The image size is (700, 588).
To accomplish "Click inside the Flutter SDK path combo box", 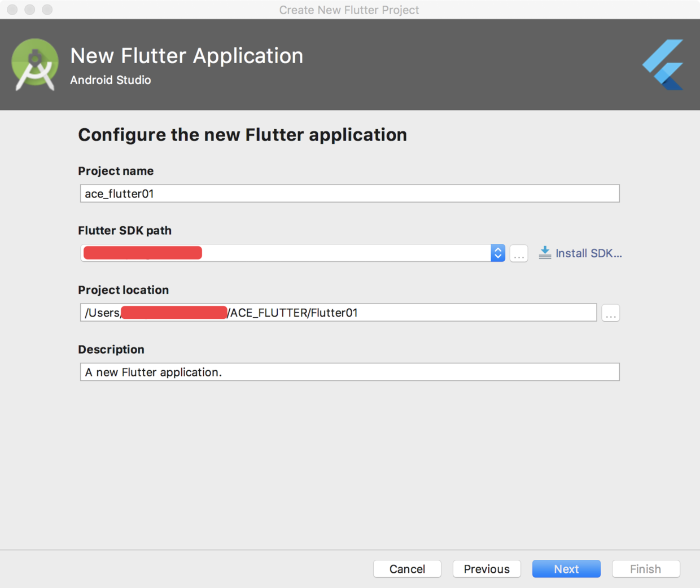I will coord(339,253).
